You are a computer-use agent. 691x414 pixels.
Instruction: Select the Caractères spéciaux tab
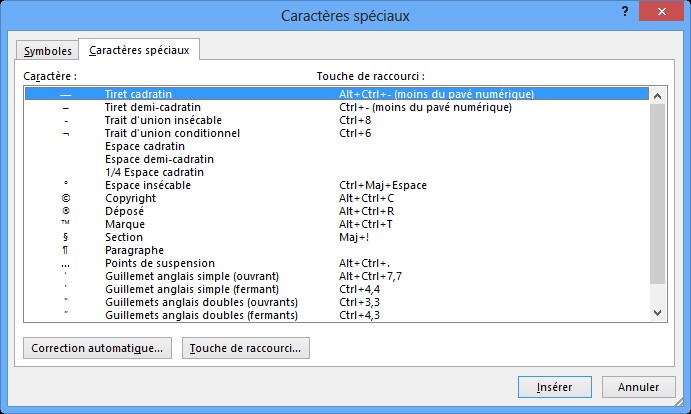point(140,49)
